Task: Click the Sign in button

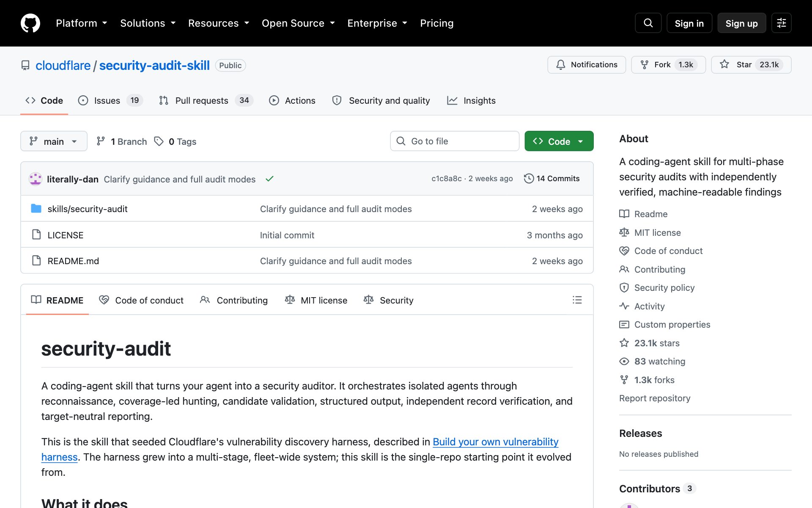Action: point(689,23)
